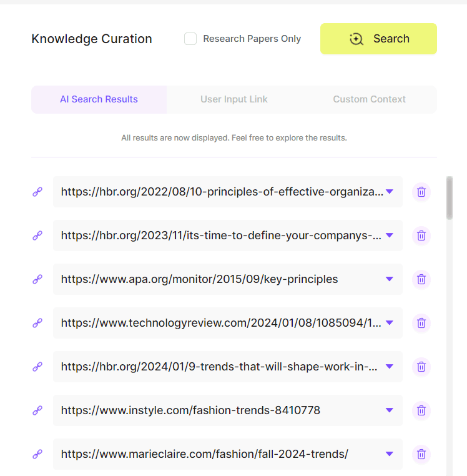
Task: Remove the apa.org key-principles result
Action: point(421,279)
